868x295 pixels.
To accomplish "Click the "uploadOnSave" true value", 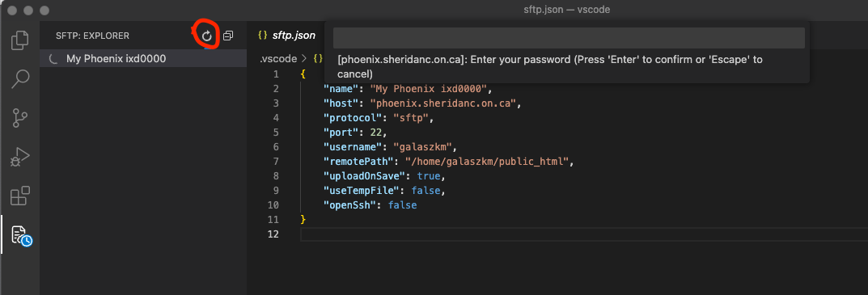I will (x=430, y=176).
